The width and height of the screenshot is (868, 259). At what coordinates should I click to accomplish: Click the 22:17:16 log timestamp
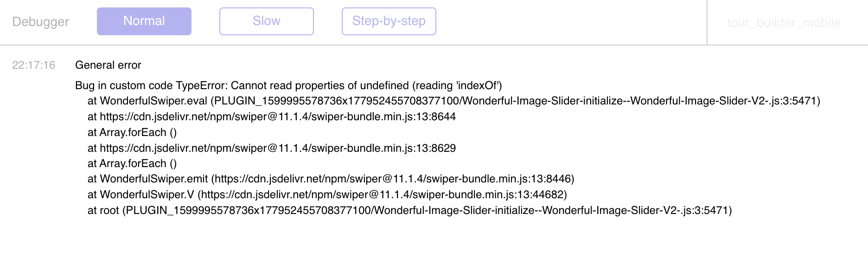(34, 65)
